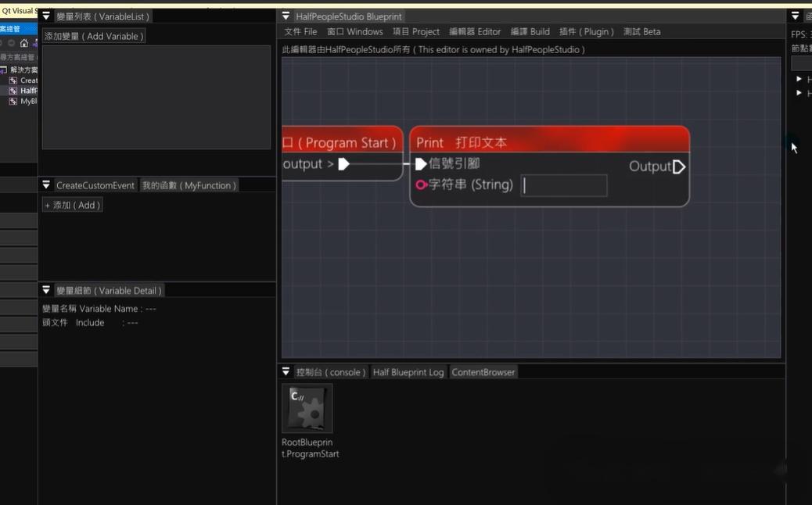Click the String input field on Print node

564,185
